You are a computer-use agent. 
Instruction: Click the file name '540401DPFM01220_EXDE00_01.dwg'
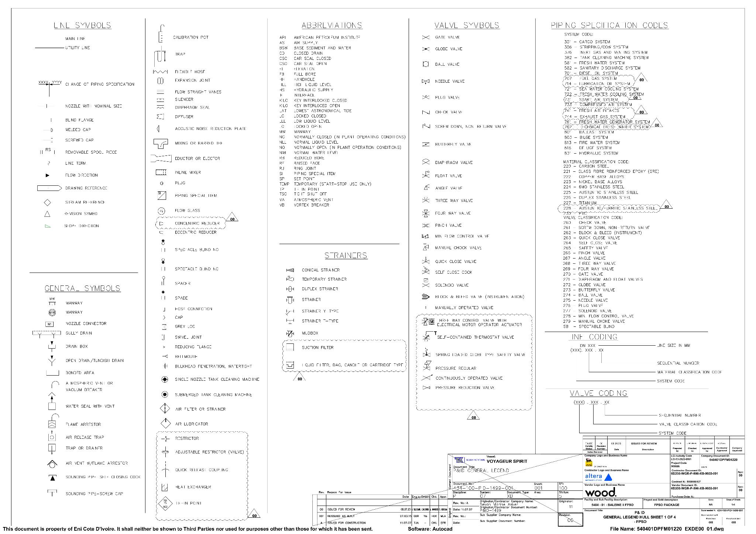pyautogui.click(x=680, y=529)
